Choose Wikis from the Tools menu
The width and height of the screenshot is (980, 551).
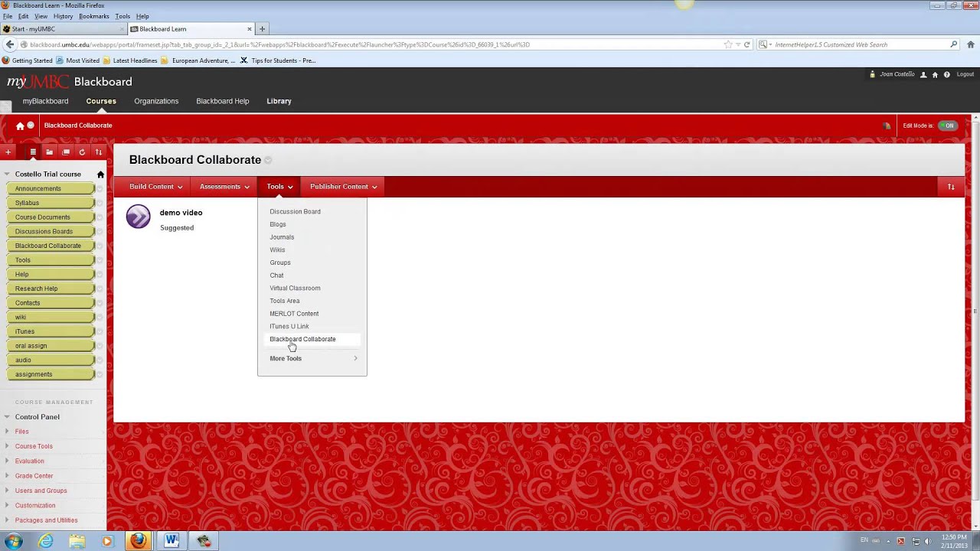277,250
